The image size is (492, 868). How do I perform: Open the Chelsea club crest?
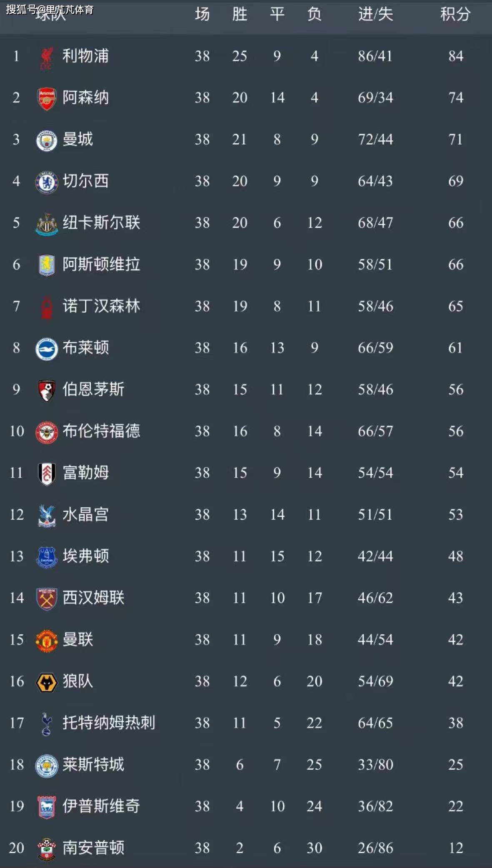pyautogui.click(x=47, y=182)
